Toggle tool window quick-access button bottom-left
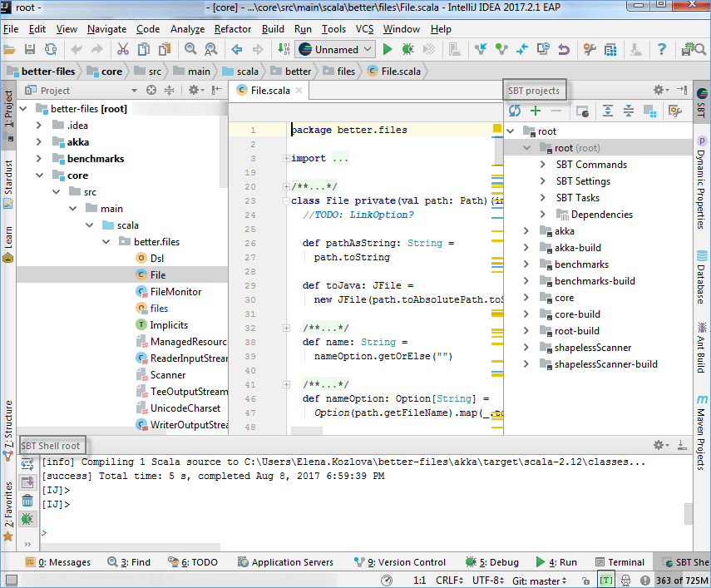Viewport: 711px width, 588px height. [12, 580]
